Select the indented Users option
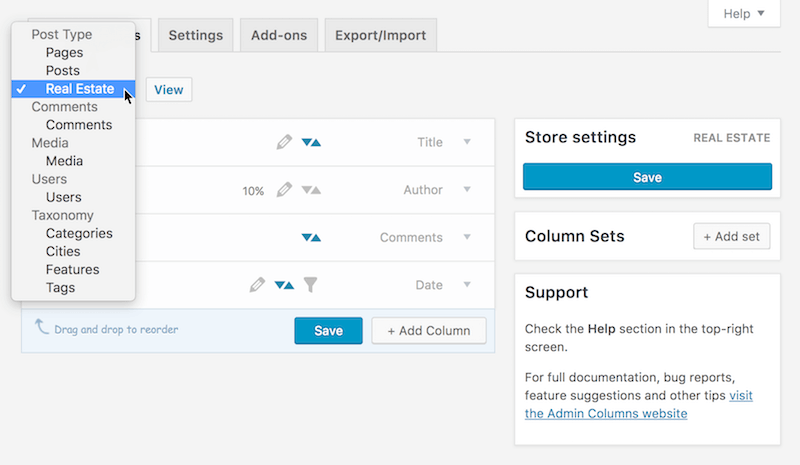Viewport: 800px width, 465px height. coord(73,197)
